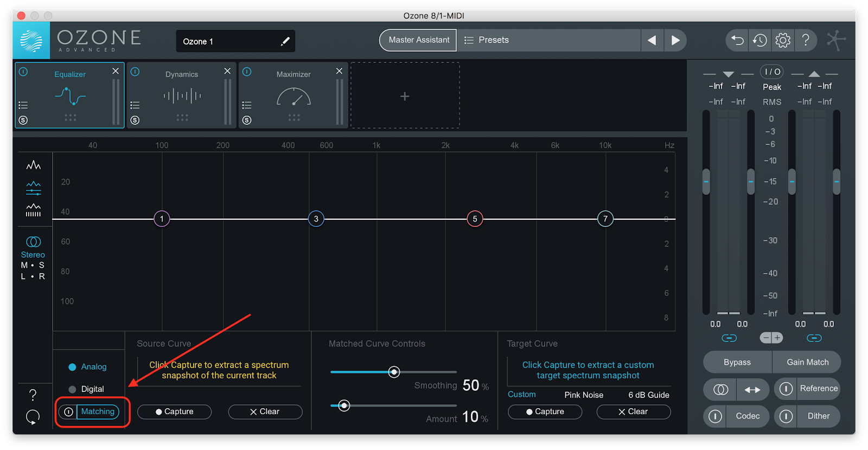
Task: Enable Gain Match
Action: click(x=807, y=362)
